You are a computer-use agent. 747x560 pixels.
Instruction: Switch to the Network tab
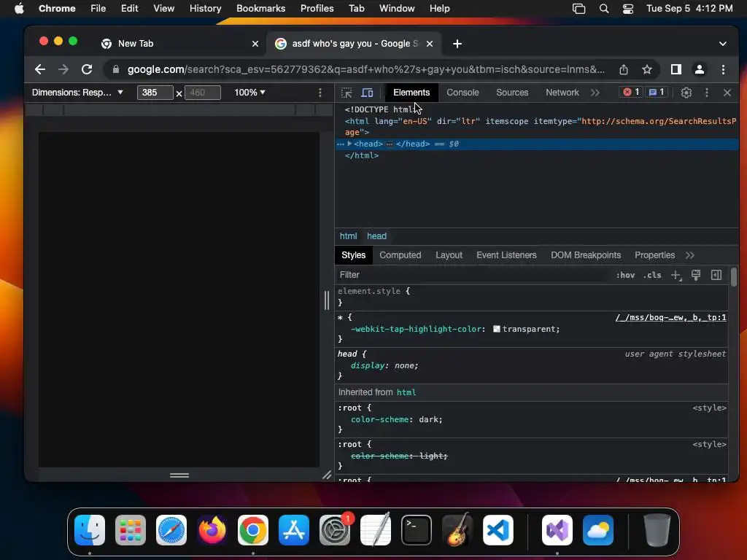pyautogui.click(x=562, y=93)
